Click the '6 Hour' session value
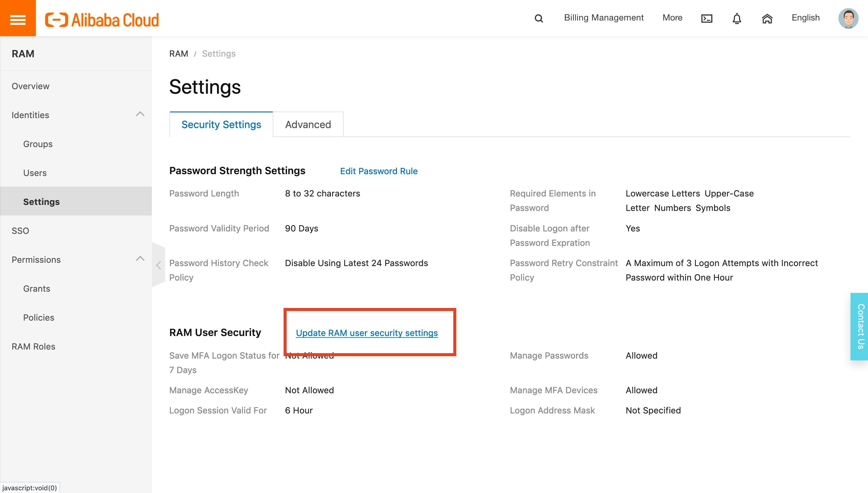This screenshot has height=493, width=868. tap(299, 410)
